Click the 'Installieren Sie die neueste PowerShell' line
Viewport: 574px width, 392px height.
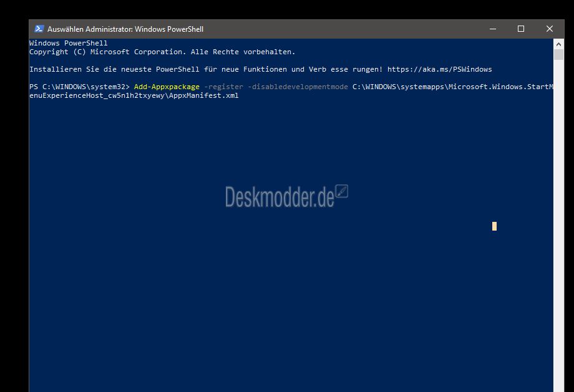click(261, 69)
